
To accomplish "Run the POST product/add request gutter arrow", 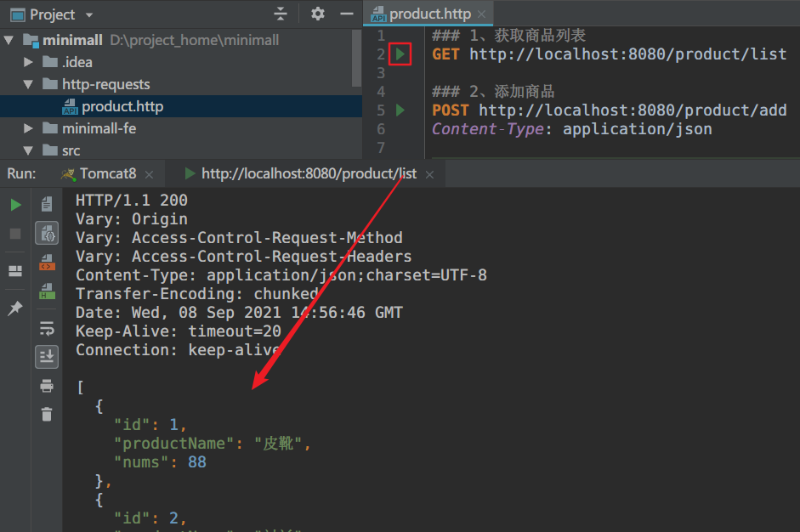I will coord(400,110).
